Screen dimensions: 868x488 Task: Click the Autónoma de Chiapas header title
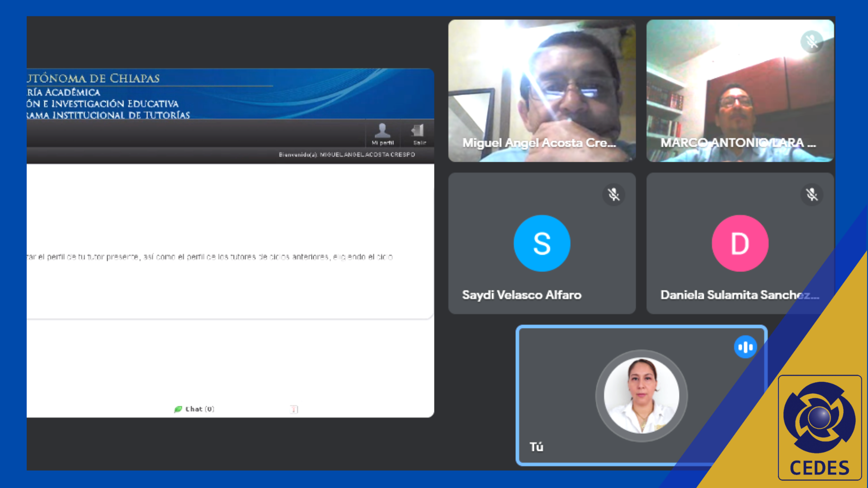tap(94, 78)
